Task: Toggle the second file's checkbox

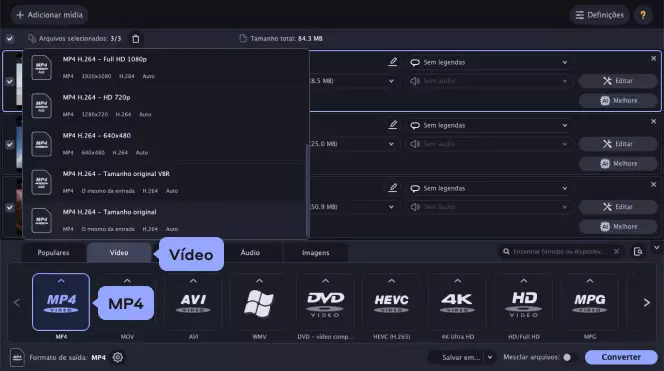Action: [x=9, y=144]
